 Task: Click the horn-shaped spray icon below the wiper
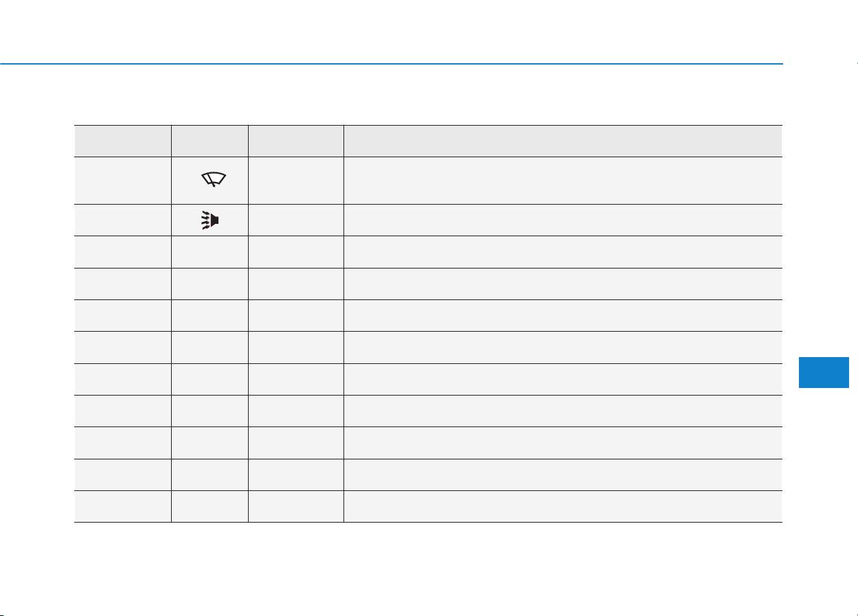210,220
